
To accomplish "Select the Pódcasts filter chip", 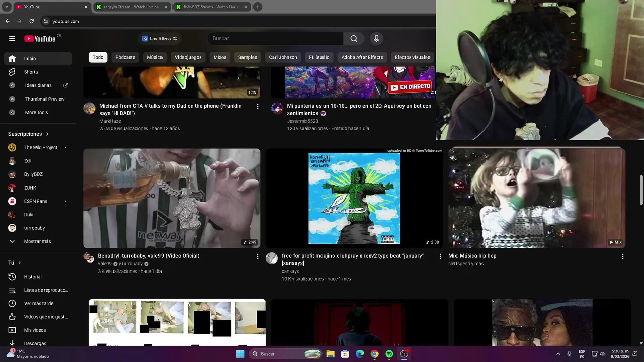I will 125,57.
